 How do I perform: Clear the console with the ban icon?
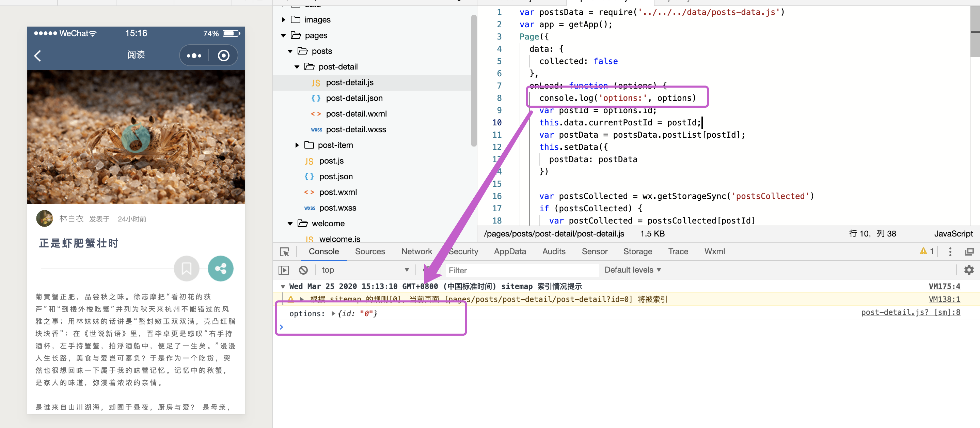[303, 270]
